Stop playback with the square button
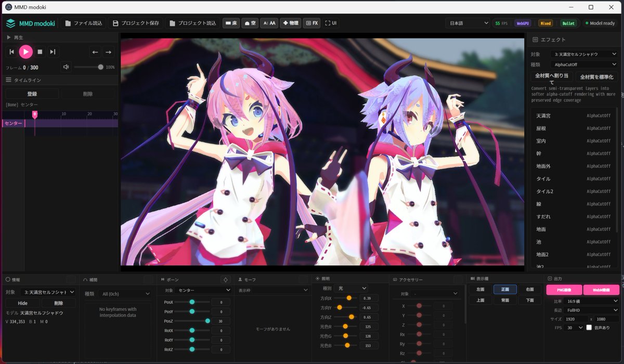The height and width of the screenshot is (364, 624). click(40, 51)
